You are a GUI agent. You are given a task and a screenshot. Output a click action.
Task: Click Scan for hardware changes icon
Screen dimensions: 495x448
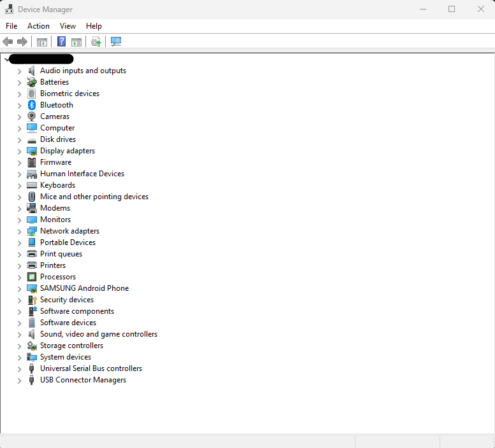(115, 42)
